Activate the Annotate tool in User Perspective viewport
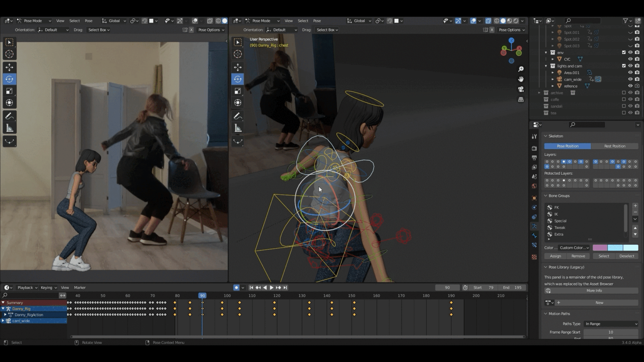The height and width of the screenshot is (362, 644). [x=238, y=116]
